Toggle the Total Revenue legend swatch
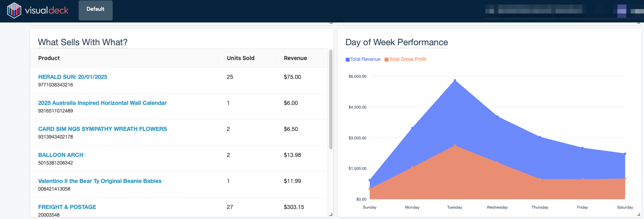The width and height of the screenshot is (644, 219). coord(348,60)
